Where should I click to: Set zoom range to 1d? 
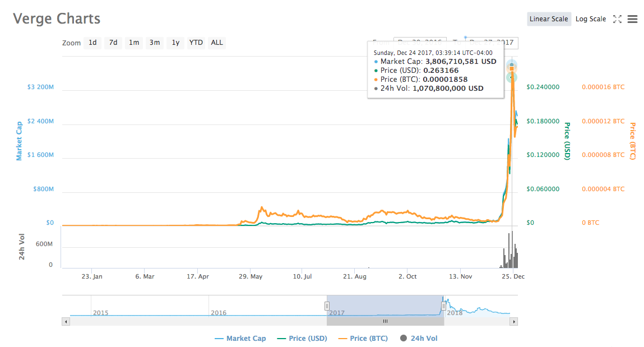93,43
